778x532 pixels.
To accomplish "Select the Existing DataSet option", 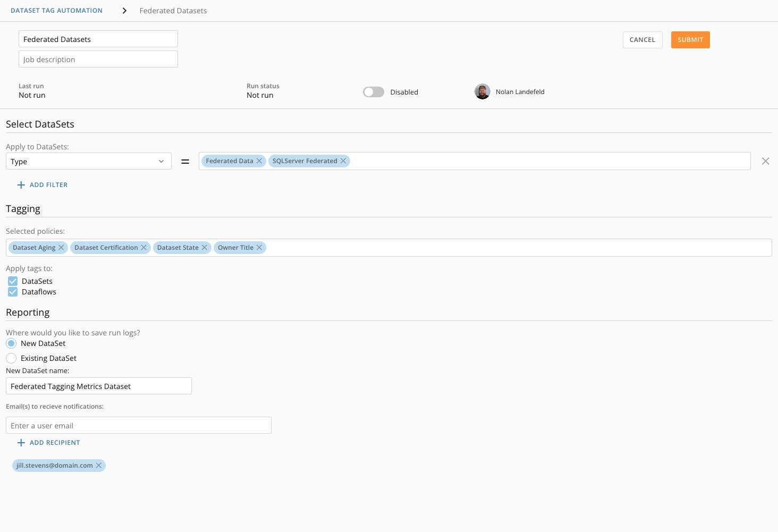I will (11, 358).
